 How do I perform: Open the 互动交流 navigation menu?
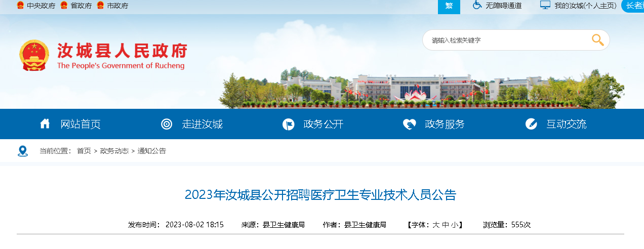point(566,124)
